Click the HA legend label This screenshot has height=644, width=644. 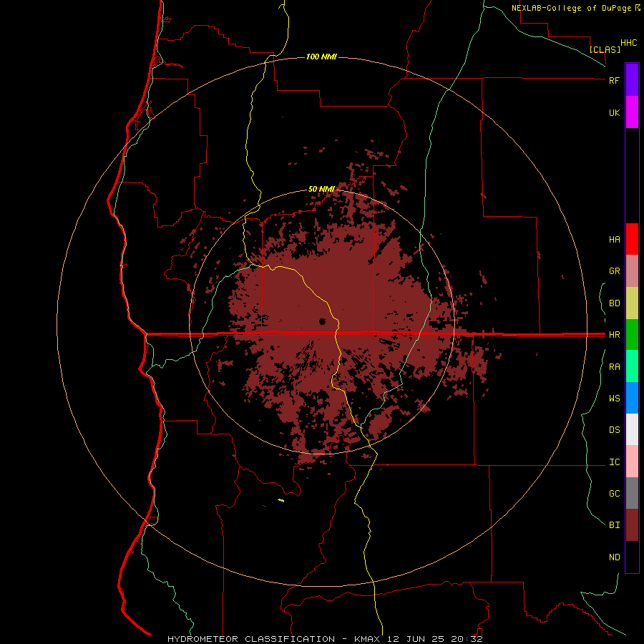click(x=614, y=239)
